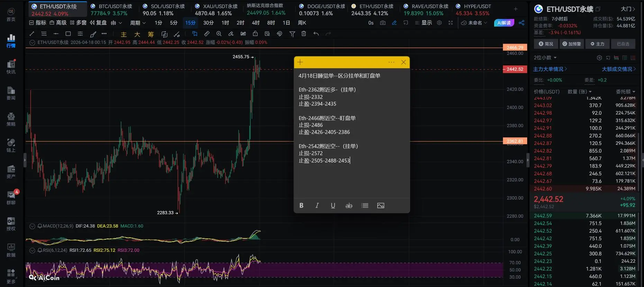Open the ruler measure tool
Image resolution: width=644 pixels, height=287 pixels.
207,34
